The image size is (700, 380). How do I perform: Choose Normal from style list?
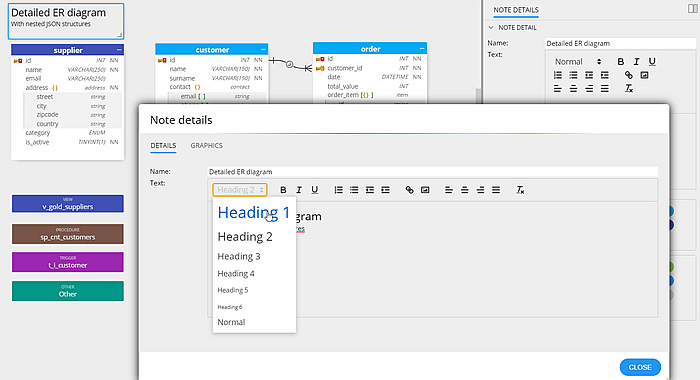pos(231,322)
